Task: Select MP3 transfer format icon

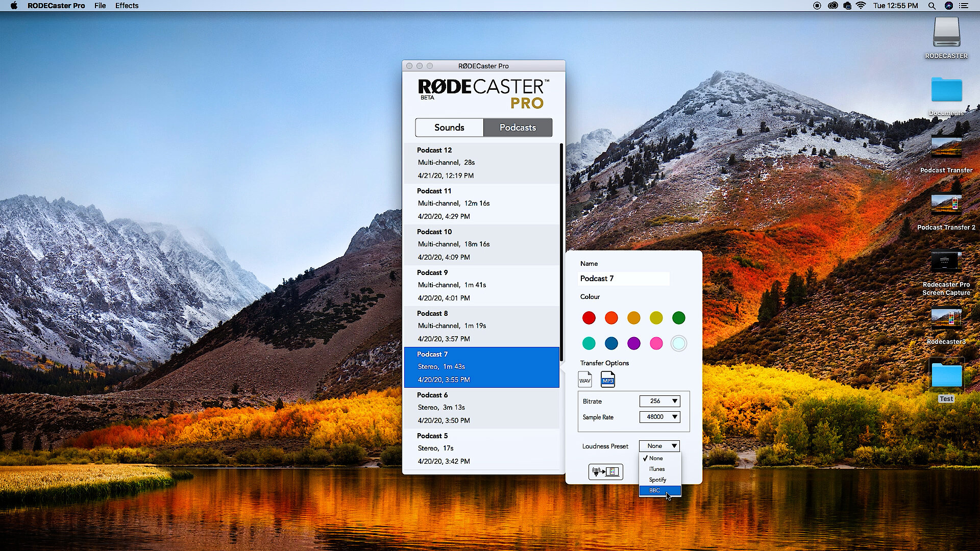Action: pyautogui.click(x=607, y=380)
